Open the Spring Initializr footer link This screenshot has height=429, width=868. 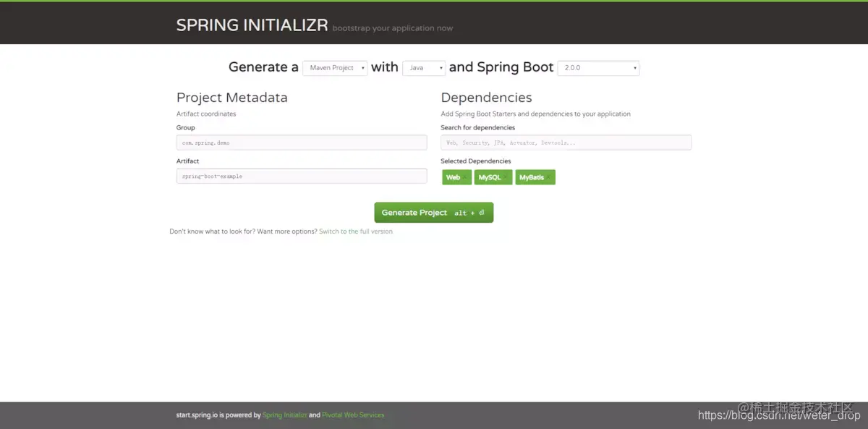(285, 415)
